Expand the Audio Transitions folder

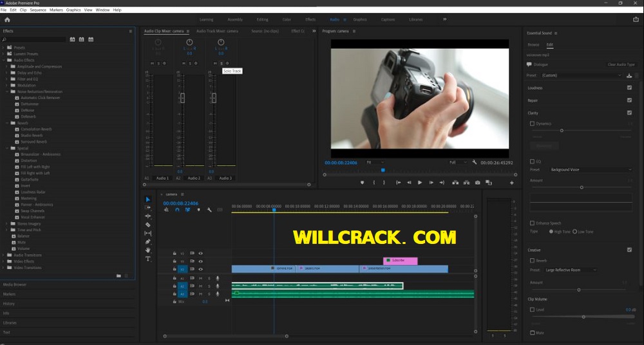click(3, 255)
